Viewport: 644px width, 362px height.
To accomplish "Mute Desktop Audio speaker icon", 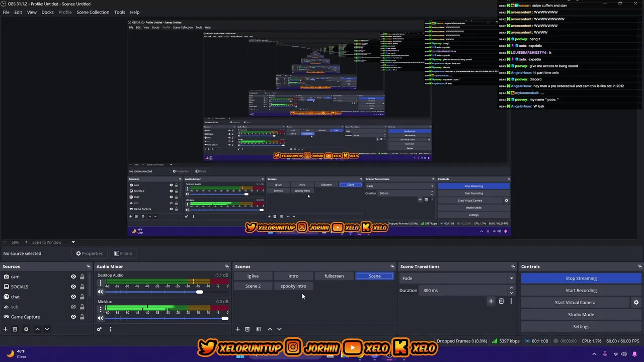I will pyautogui.click(x=101, y=292).
